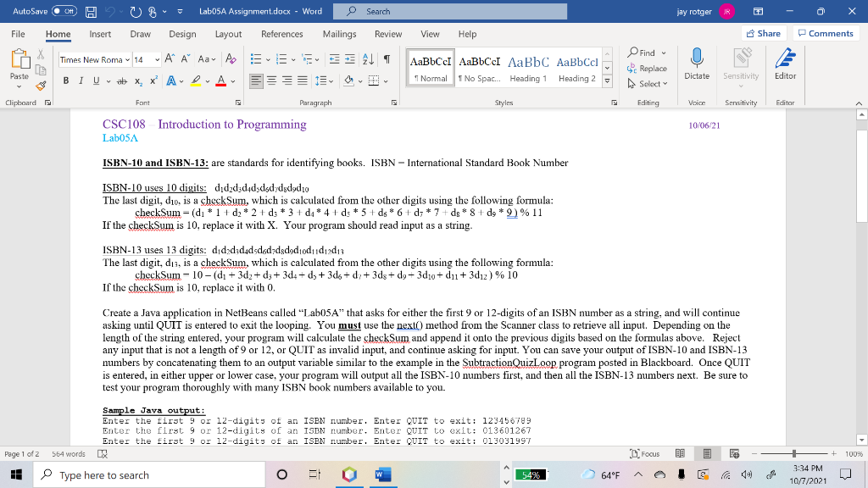Toggle Strikethrough formatting

coord(122,80)
